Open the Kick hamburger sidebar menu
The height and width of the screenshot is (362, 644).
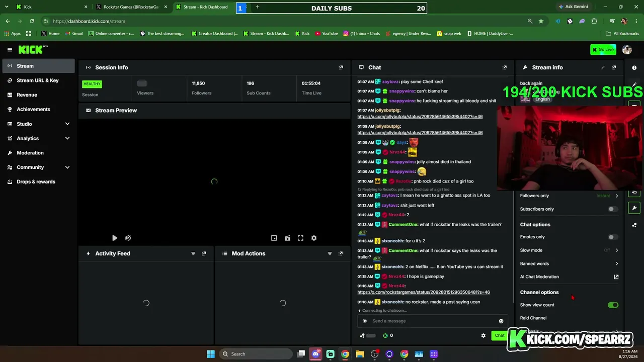coord(10,49)
